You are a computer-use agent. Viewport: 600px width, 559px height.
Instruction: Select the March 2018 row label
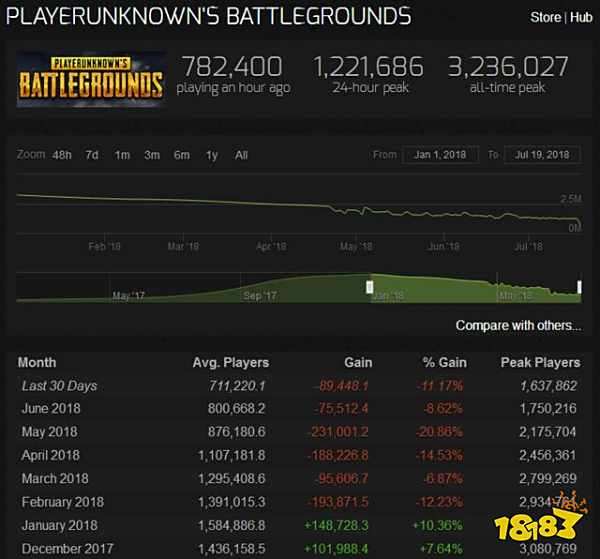tap(55, 479)
